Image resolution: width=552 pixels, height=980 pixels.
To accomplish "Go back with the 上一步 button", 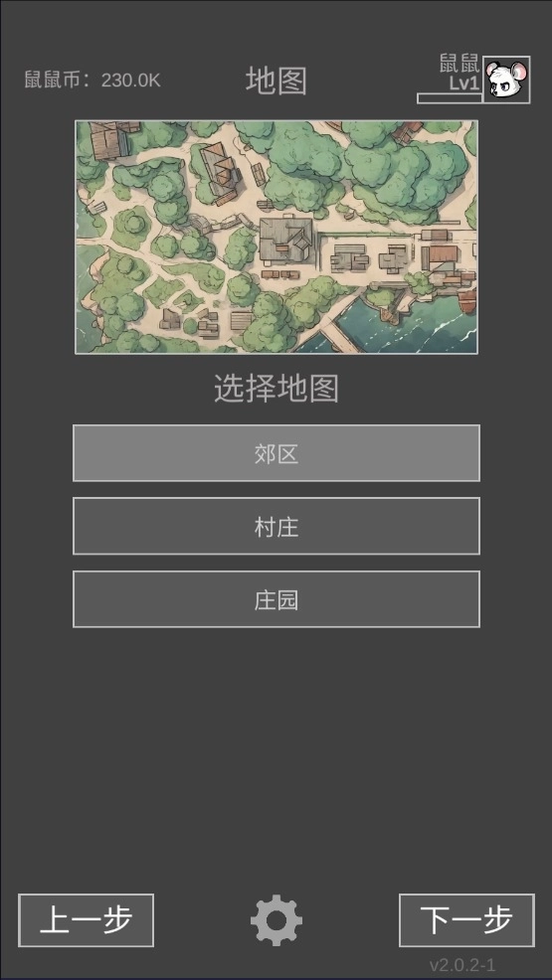I will 87,920.
